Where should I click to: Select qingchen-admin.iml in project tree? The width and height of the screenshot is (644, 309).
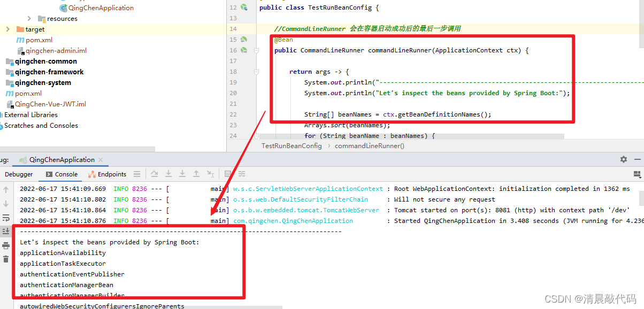pos(56,51)
